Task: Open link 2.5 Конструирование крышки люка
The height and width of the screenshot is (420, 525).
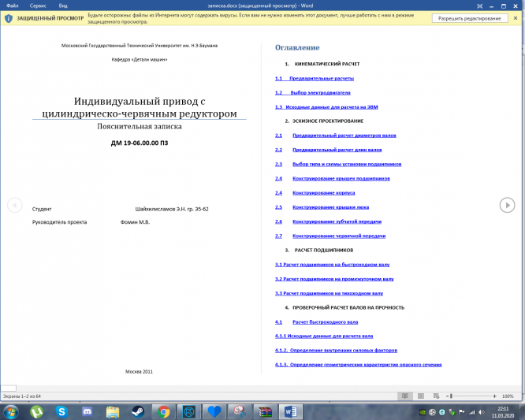Action: click(x=322, y=207)
